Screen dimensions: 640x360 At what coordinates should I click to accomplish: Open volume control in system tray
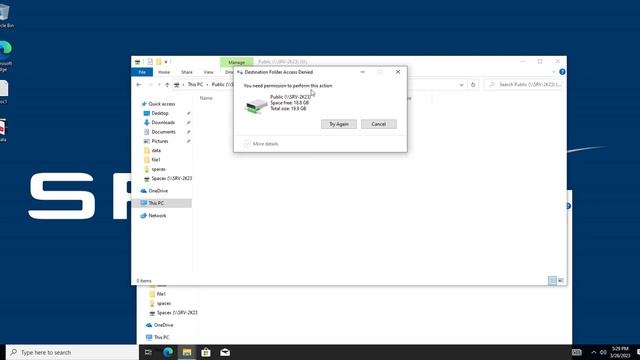tap(603, 352)
